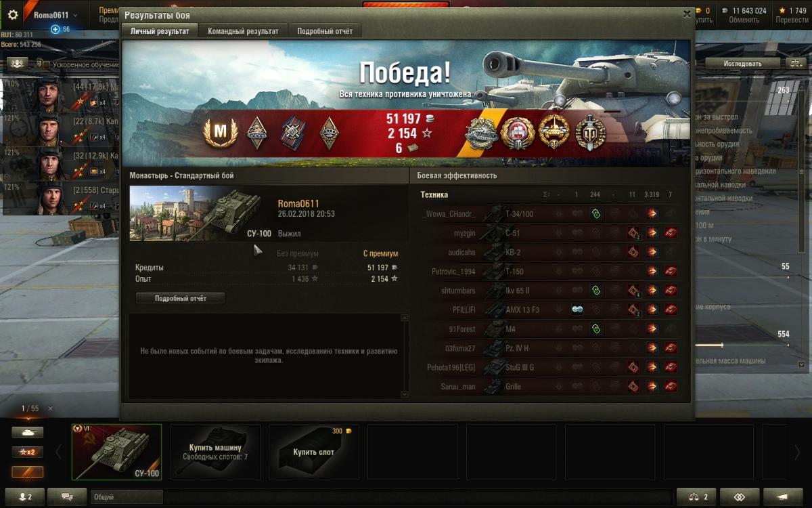Click the Исследовать research button
812x508 pixels.
(742, 64)
